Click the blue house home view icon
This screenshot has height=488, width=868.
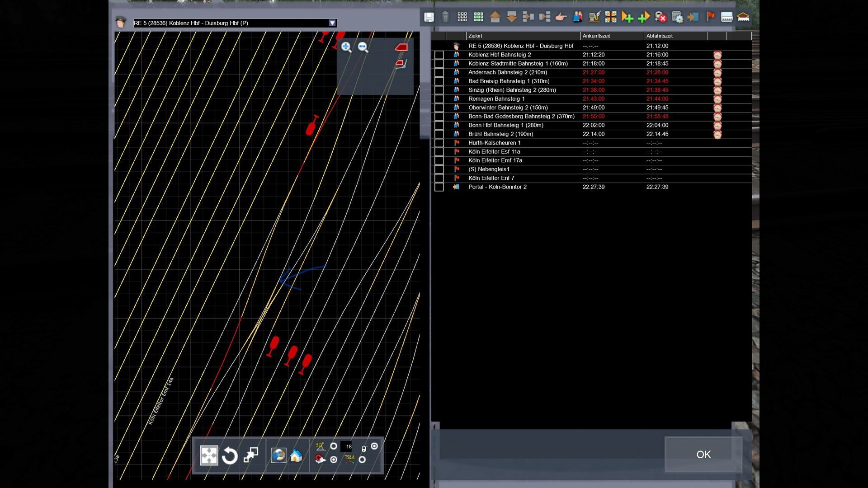(296, 455)
